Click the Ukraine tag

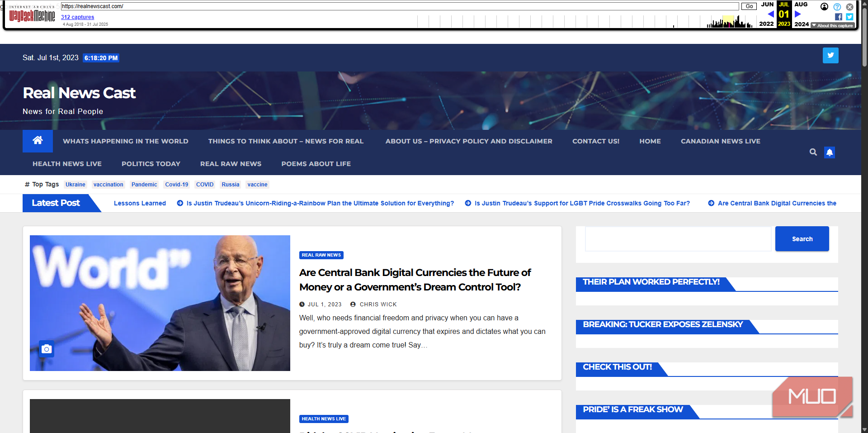75,185
